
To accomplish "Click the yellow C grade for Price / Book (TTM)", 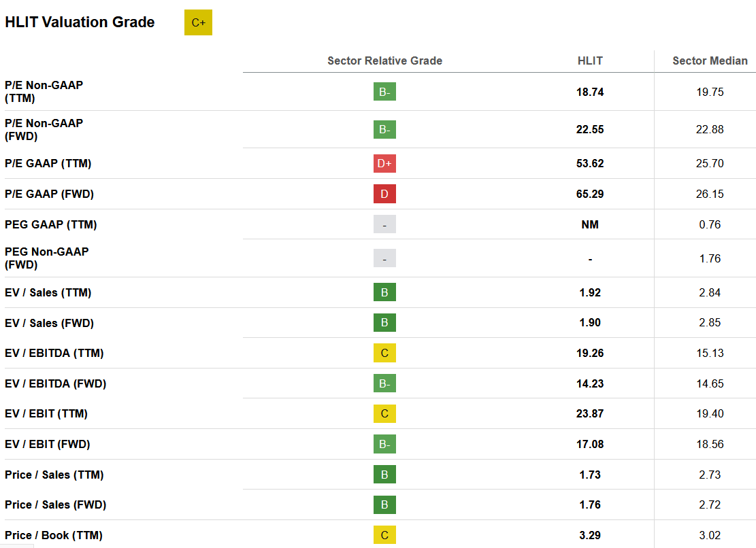I will pos(384,535).
